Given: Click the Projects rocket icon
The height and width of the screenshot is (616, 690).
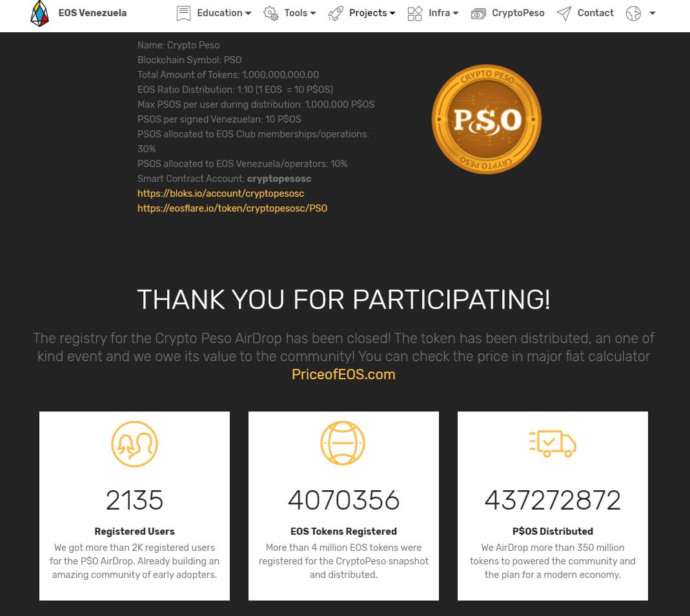Looking at the screenshot, I should pyautogui.click(x=336, y=13).
